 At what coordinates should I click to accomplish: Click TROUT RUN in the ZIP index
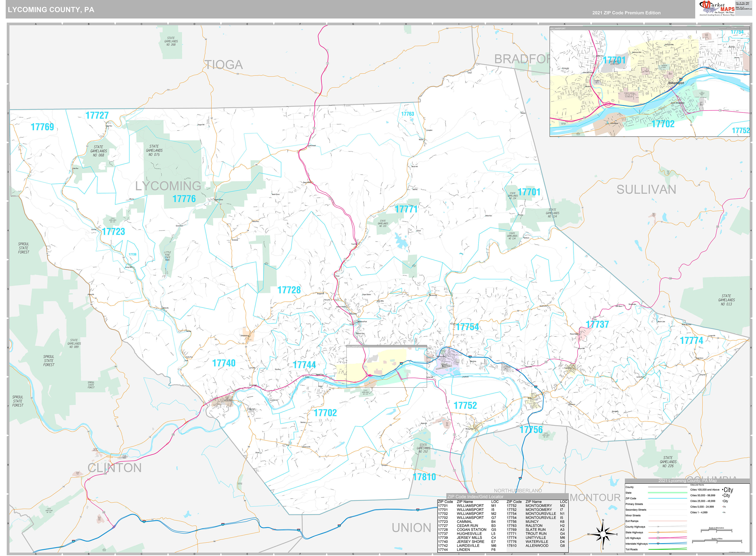[x=536, y=534]
